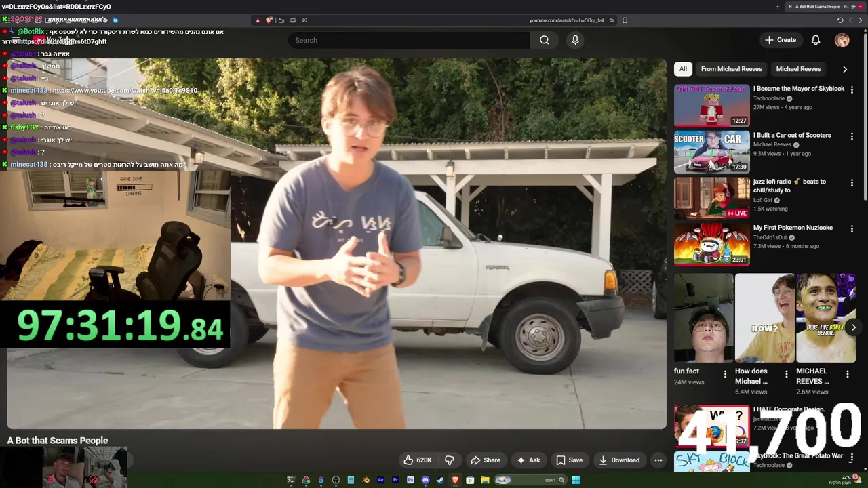Open My First Pokemon Nuzlocke thumbnail
The width and height of the screenshot is (868, 488).
click(x=711, y=245)
